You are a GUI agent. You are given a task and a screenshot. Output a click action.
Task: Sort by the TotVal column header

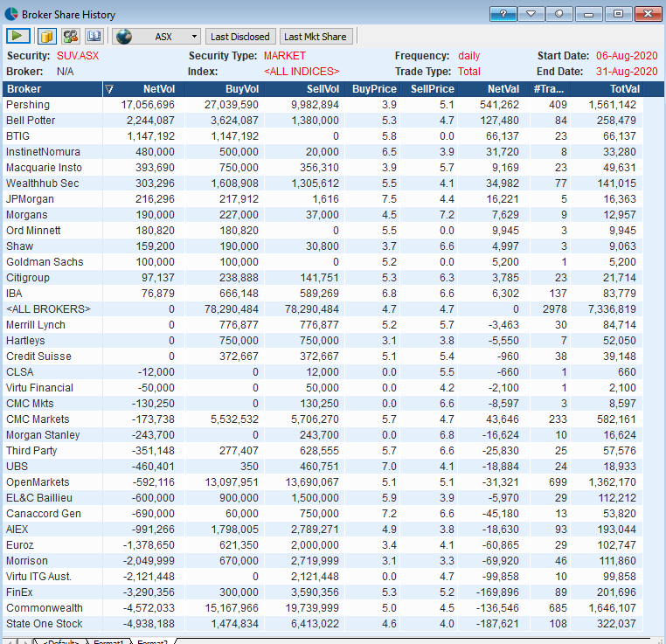coord(607,89)
